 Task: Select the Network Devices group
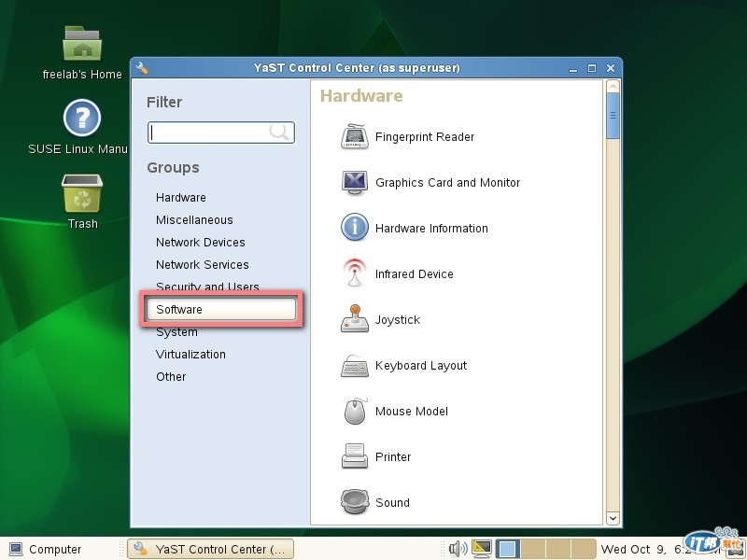click(x=201, y=243)
